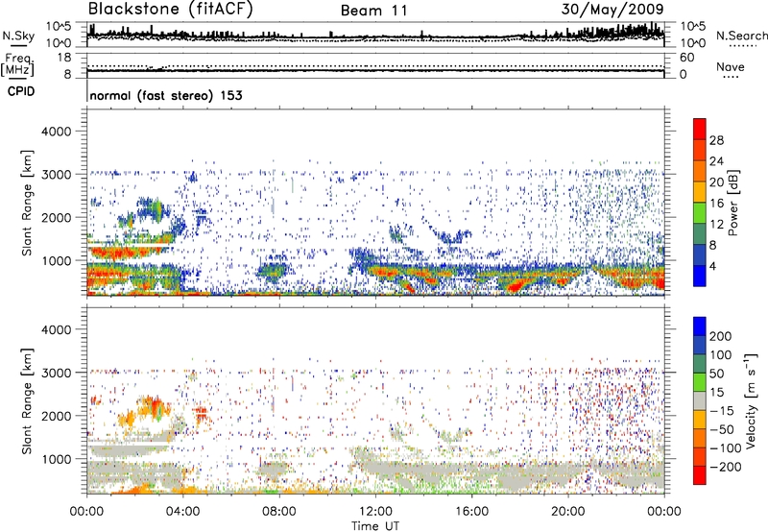Click the left '10^5' noise axis tick
The width and height of the screenshot is (768, 532).
(59, 26)
